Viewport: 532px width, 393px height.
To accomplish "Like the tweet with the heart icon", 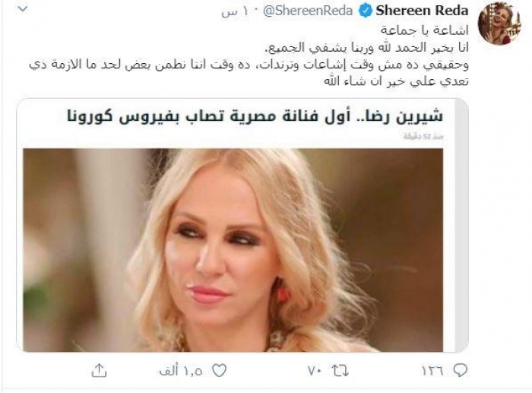I will coord(219,371).
